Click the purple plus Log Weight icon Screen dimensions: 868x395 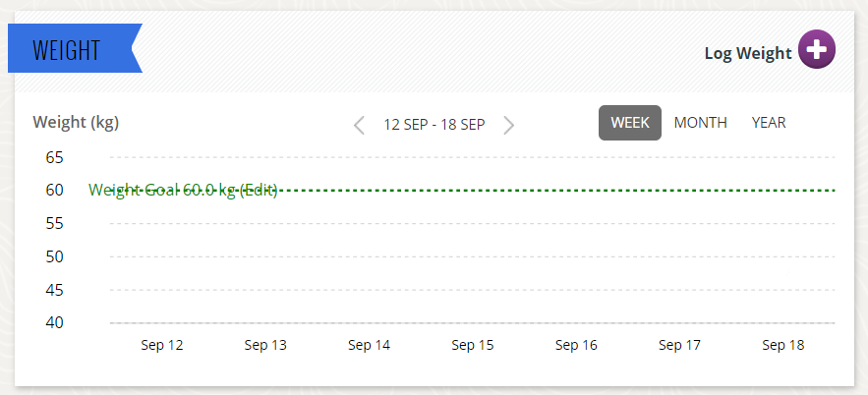click(816, 50)
